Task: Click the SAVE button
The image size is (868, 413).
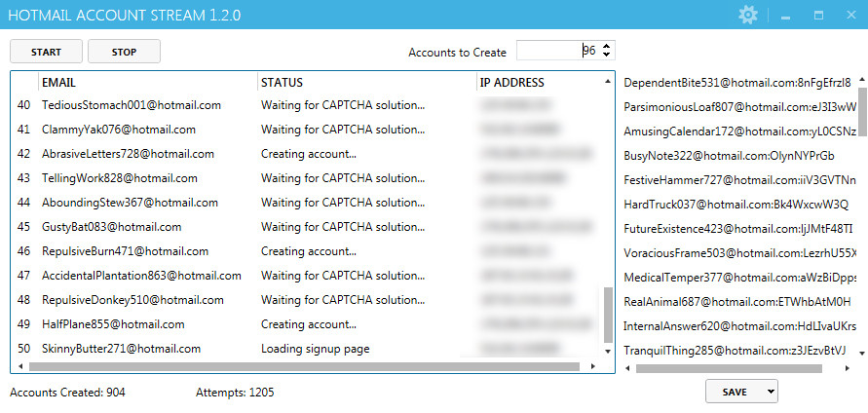Action: (x=735, y=392)
